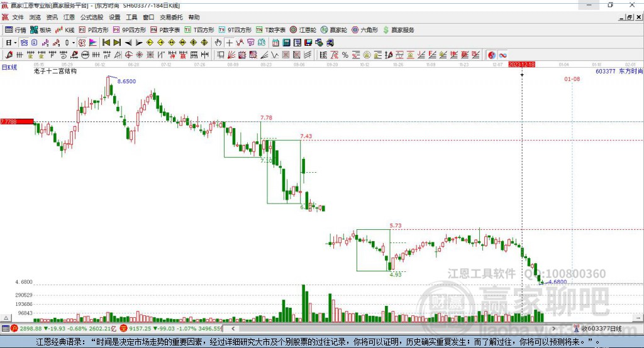Open the 江恩轮 Gann wheel

point(303,30)
